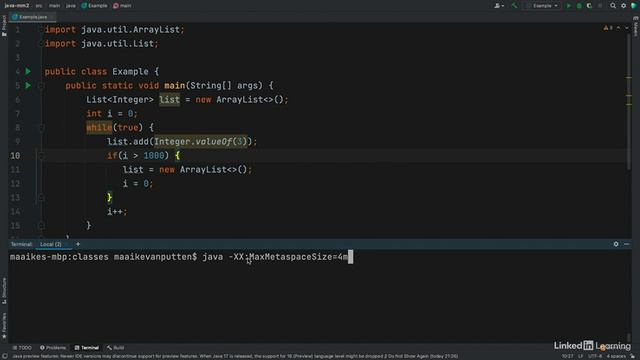Click Example class breadcrumb
The height and width of the screenshot is (360, 640).
pyautogui.click(x=94, y=6)
